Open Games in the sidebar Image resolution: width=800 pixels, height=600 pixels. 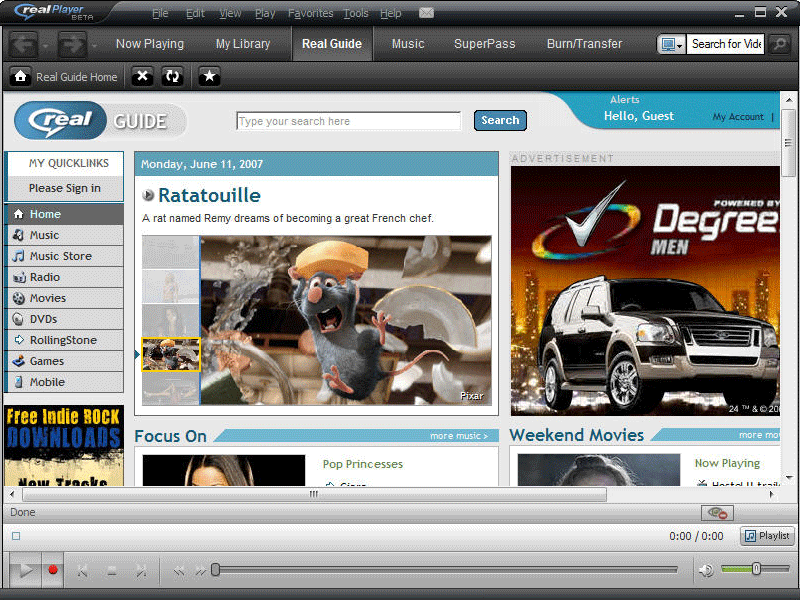click(64, 361)
